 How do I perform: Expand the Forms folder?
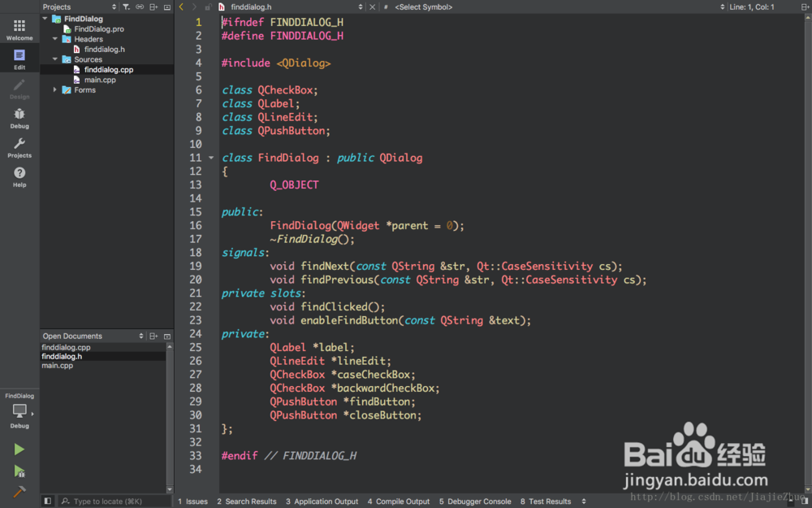click(x=55, y=89)
